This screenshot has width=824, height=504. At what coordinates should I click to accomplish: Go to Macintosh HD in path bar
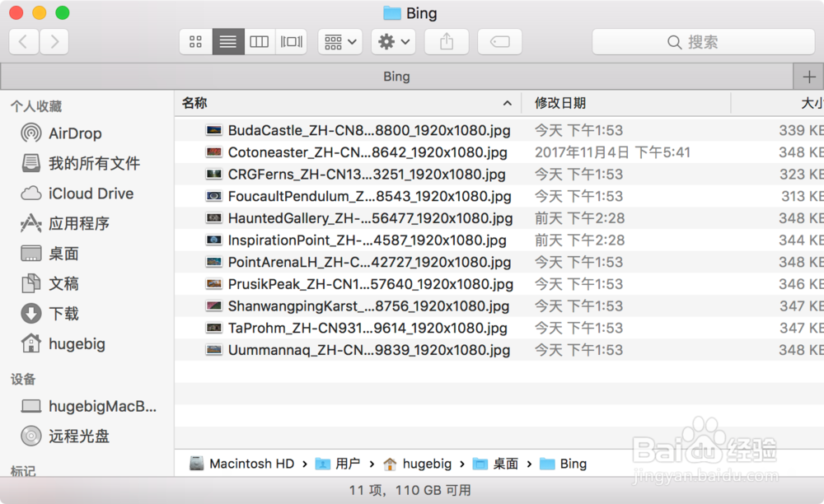click(x=242, y=464)
